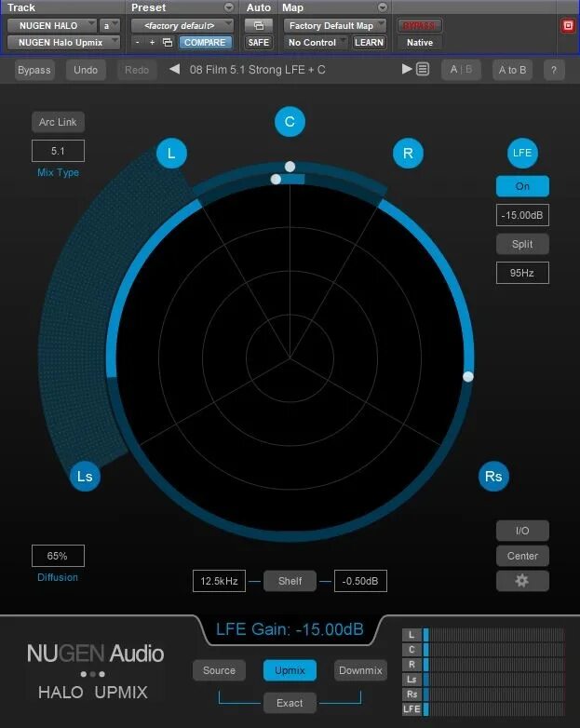This screenshot has width=580, height=728.
Task: Click the top center arc handle below C
Action: 290,167
